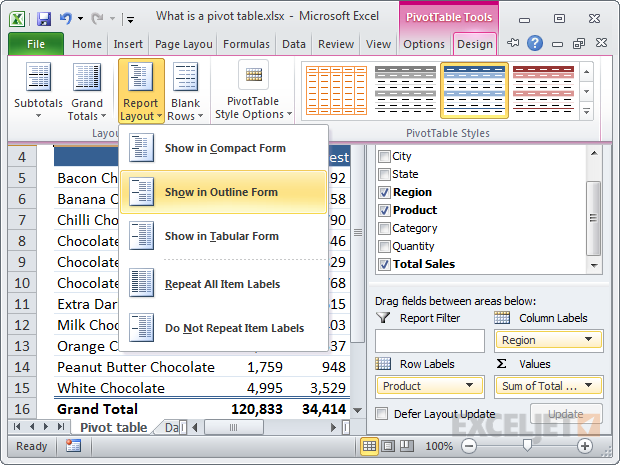This screenshot has height=465, width=620.
Task: Go to first sheet navigation arrow
Action: point(17,427)
